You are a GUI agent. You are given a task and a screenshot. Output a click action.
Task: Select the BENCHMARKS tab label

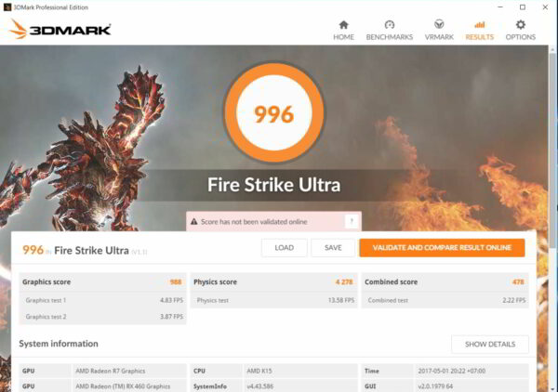(x=390, y=37)
